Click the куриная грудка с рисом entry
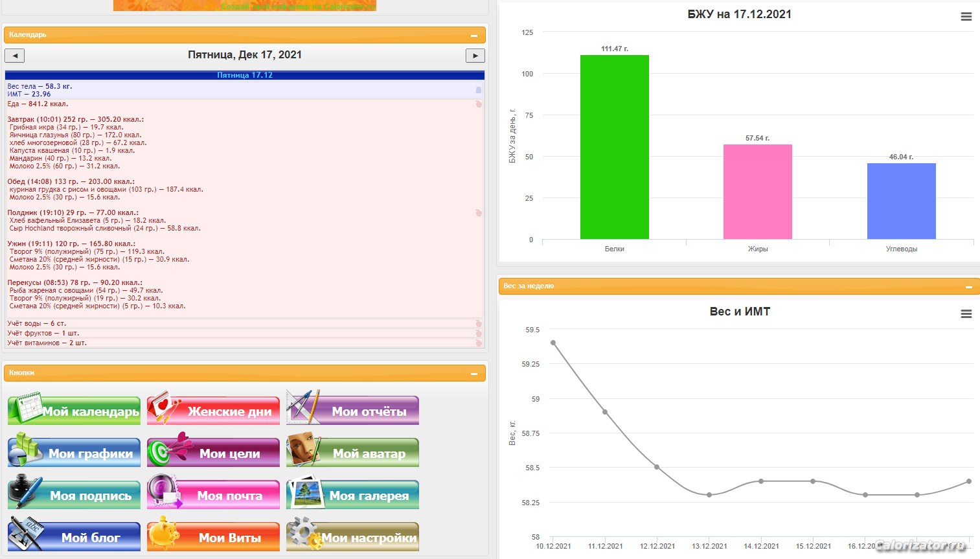Screen dimensions: 980x559 (106, 189)
